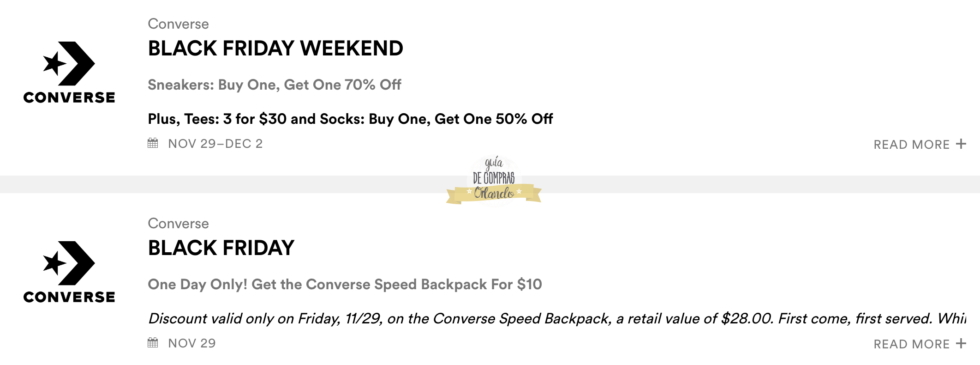Expand READ MORE for the Speed Backpack offer
This screenshot has width=980, height=365.
click(911, 344)
